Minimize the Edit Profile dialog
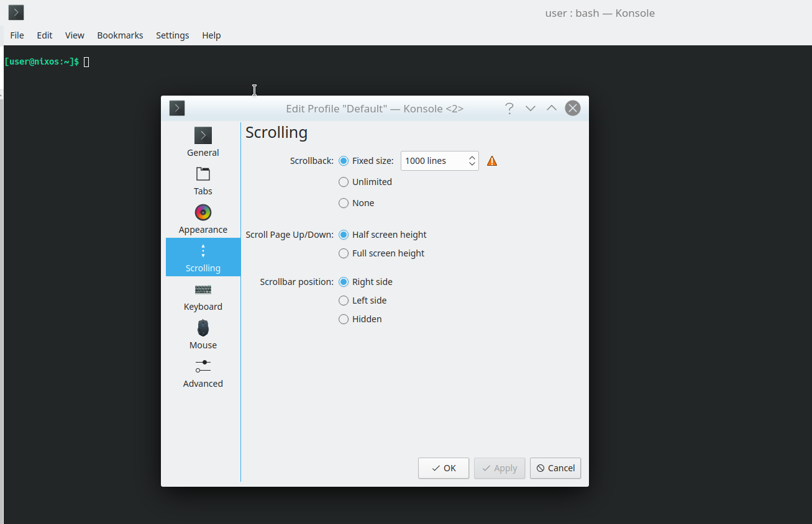 pyautogui.click(x=531, y=109)
